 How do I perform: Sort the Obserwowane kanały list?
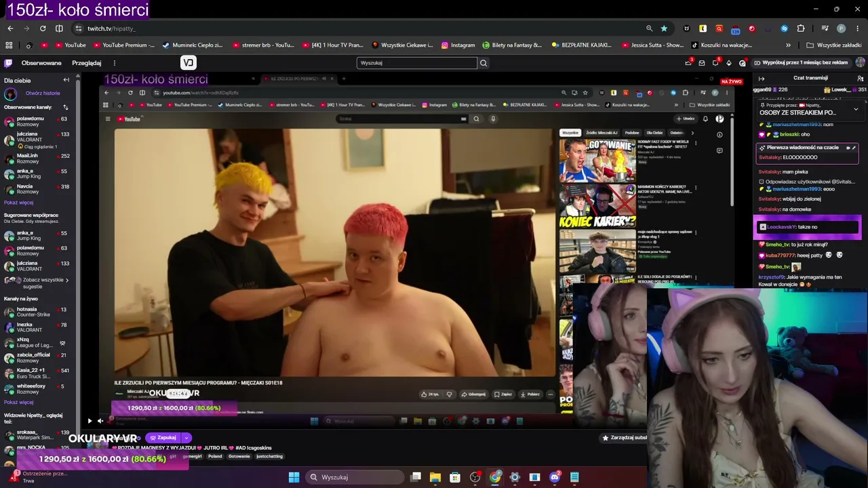(66, 107)
